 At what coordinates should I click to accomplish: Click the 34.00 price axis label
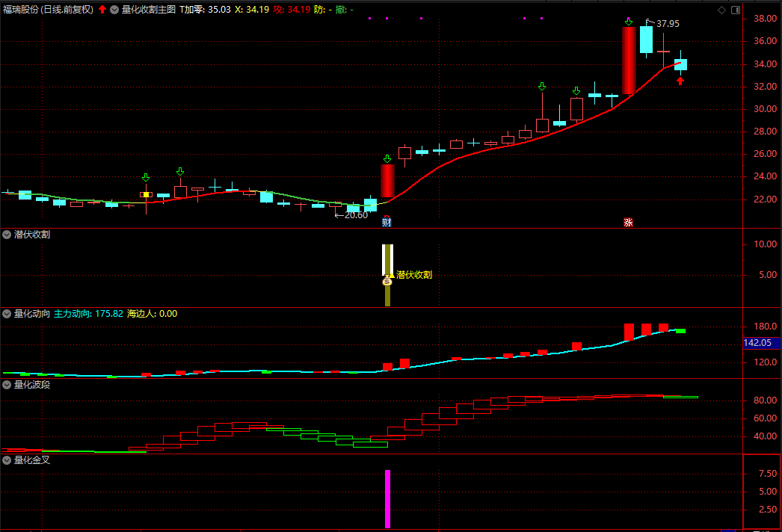[765, 64]
